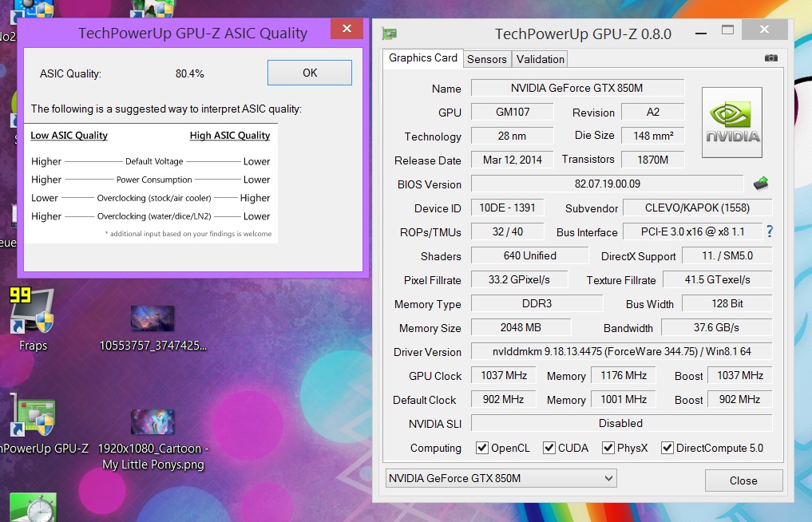812x522 pixels.
Task: Click the Bus Interface field PCI-E 3.0 x16
Action: (x=692, y=231)
